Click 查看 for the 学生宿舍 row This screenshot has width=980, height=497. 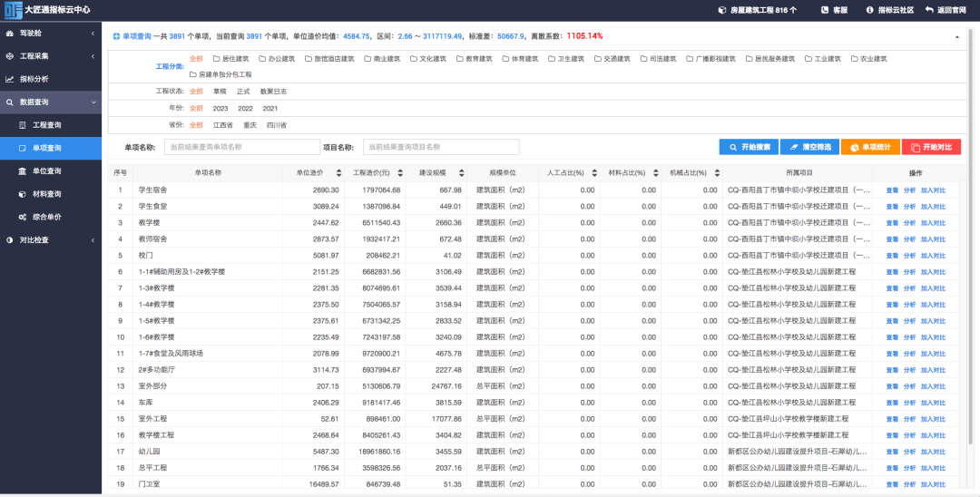tap(892, 190)
